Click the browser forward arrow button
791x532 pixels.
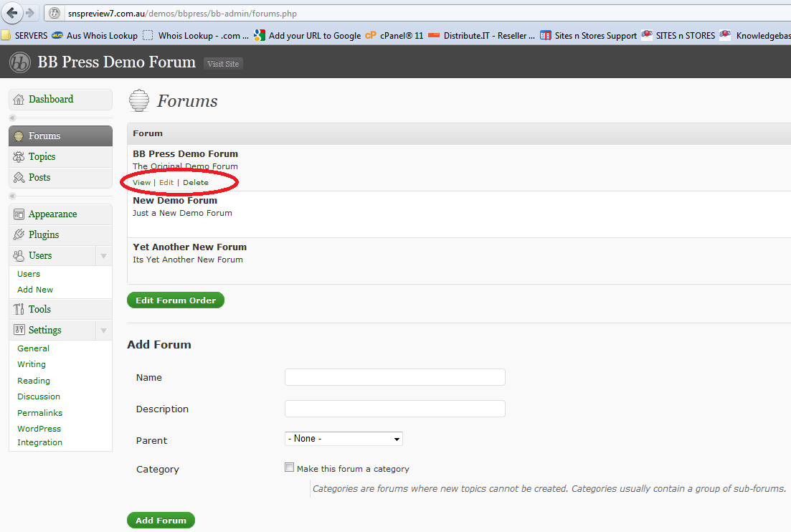30,13
